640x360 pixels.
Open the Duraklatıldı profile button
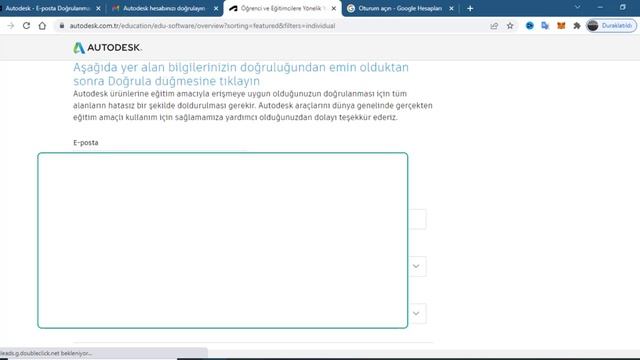pyautogui.click(x=611, y=26)
